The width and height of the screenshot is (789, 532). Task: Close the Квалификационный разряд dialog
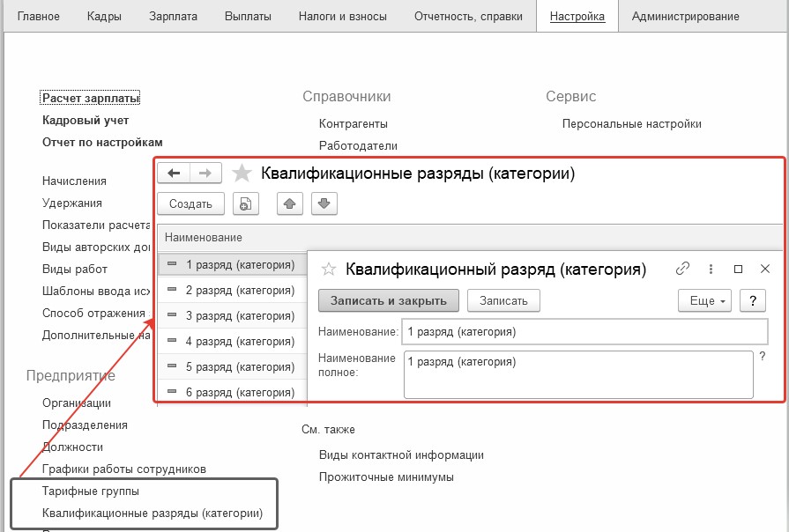coord(765,269)
